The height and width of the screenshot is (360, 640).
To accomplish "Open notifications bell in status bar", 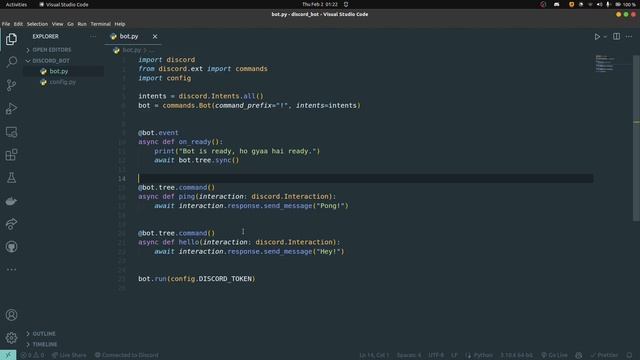I will click(x=629, y=355).
